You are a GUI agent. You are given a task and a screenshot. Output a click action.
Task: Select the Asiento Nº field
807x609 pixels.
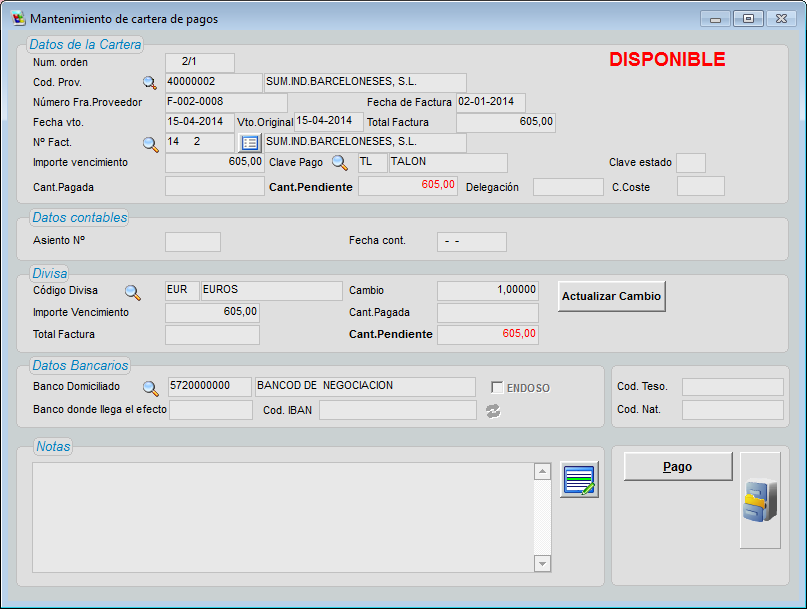pyautogui.click(x=192, y=241)
